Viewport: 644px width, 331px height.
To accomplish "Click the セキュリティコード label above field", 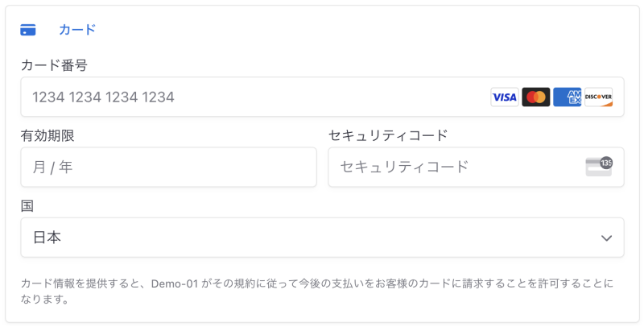I will [388, 135].
